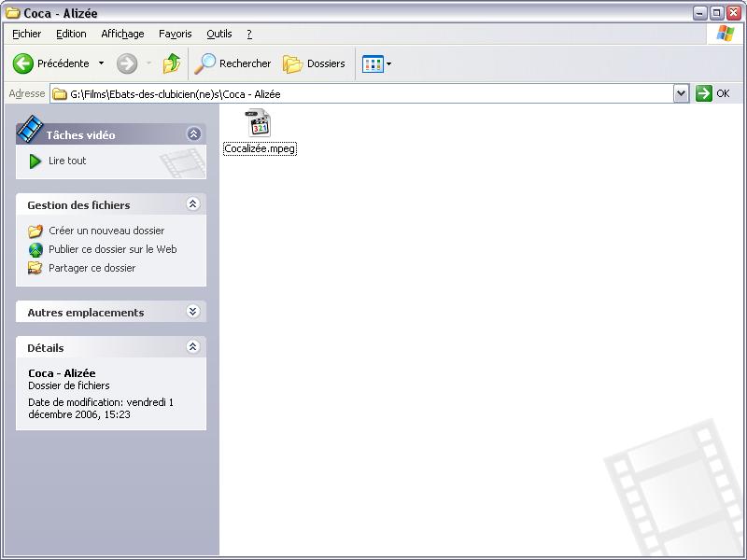The image size is (747, 560).
Task: Go up one folder level icon
Action: 172,63
